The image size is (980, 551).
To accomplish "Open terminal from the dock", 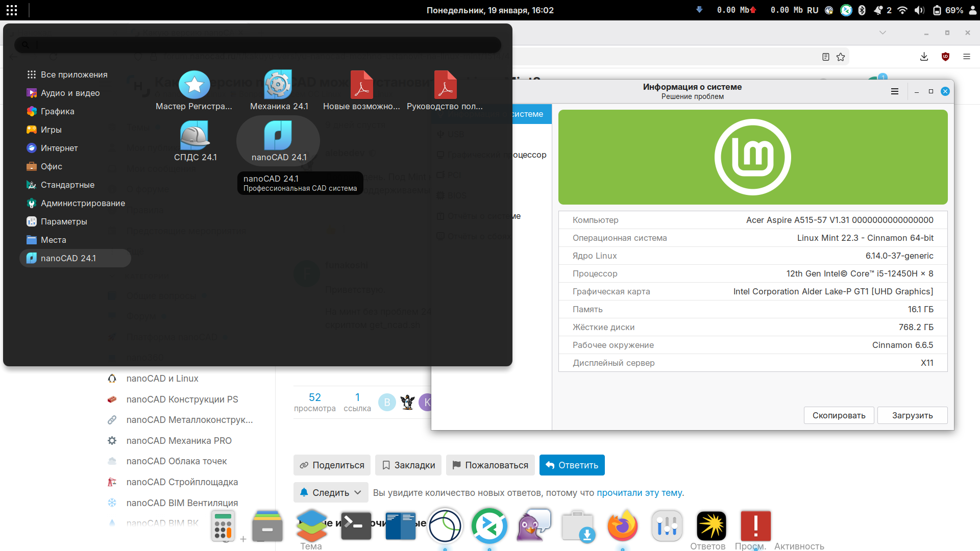I will point(356,526).
